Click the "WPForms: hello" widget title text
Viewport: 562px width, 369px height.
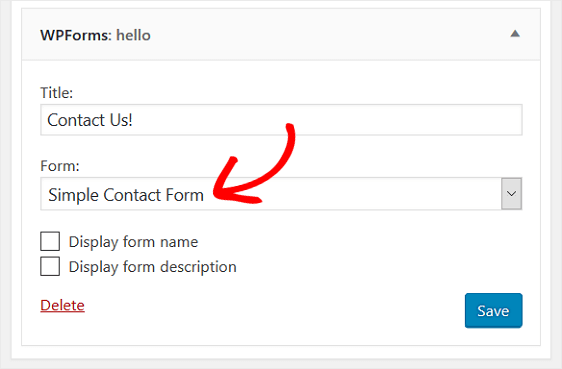pos(95,35)
